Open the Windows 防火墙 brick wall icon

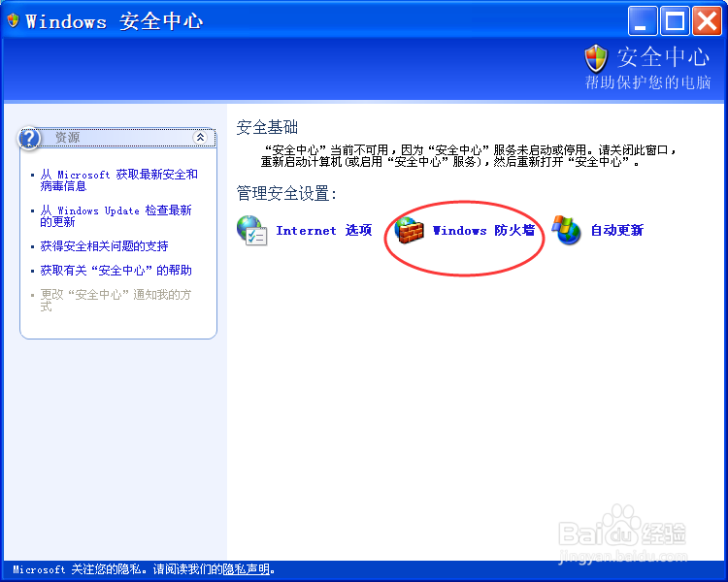[x=410, y=230]
